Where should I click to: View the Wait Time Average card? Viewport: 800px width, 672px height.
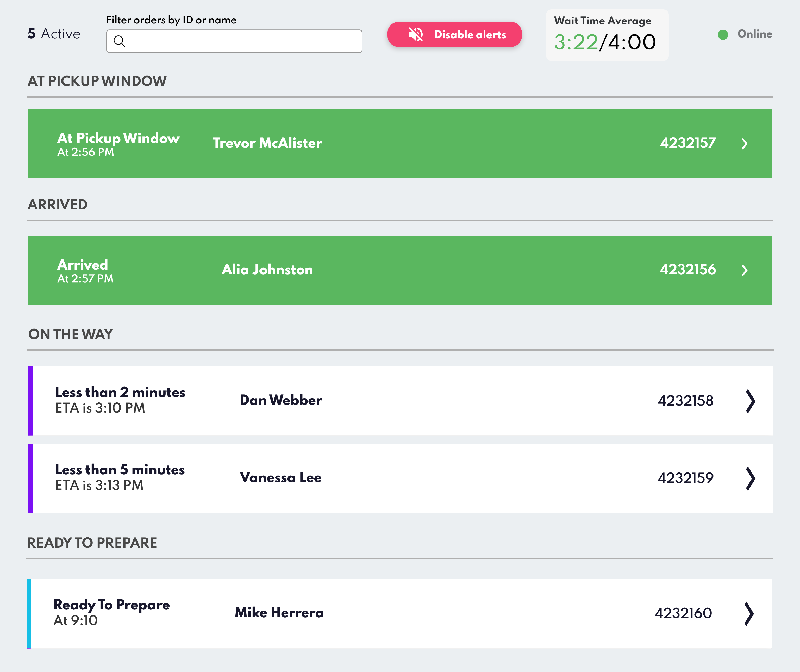click(x=607, y=35)
